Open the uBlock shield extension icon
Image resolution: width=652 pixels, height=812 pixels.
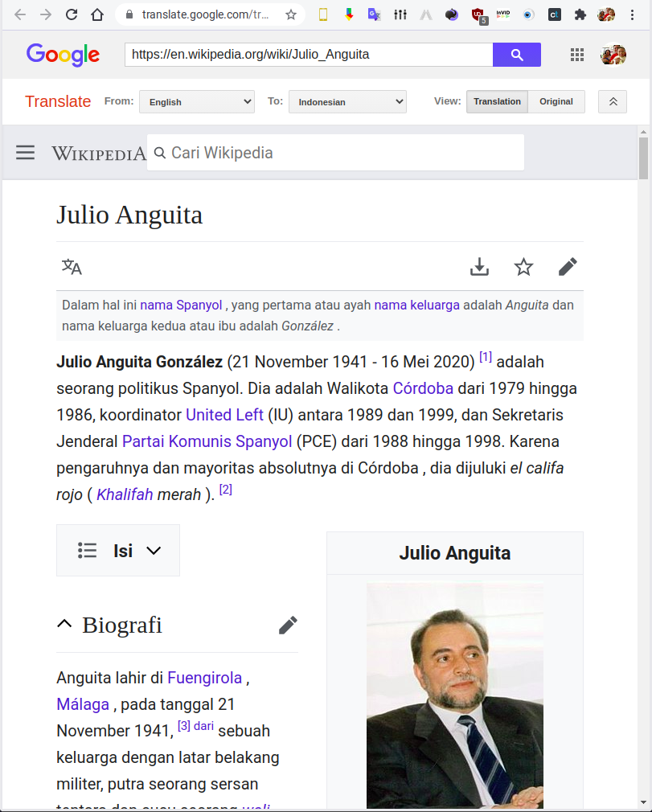(x=478, y=15)
